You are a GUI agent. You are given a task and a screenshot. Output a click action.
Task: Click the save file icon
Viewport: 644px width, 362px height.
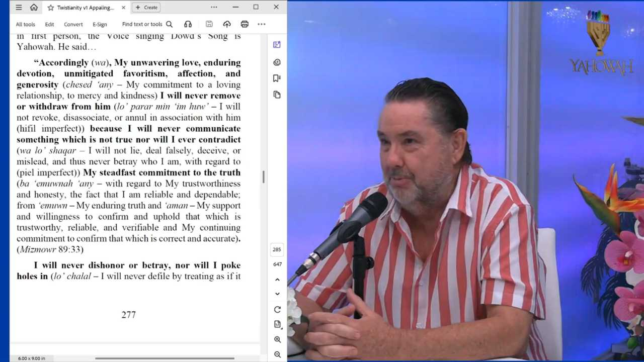(x=209, y=24)
